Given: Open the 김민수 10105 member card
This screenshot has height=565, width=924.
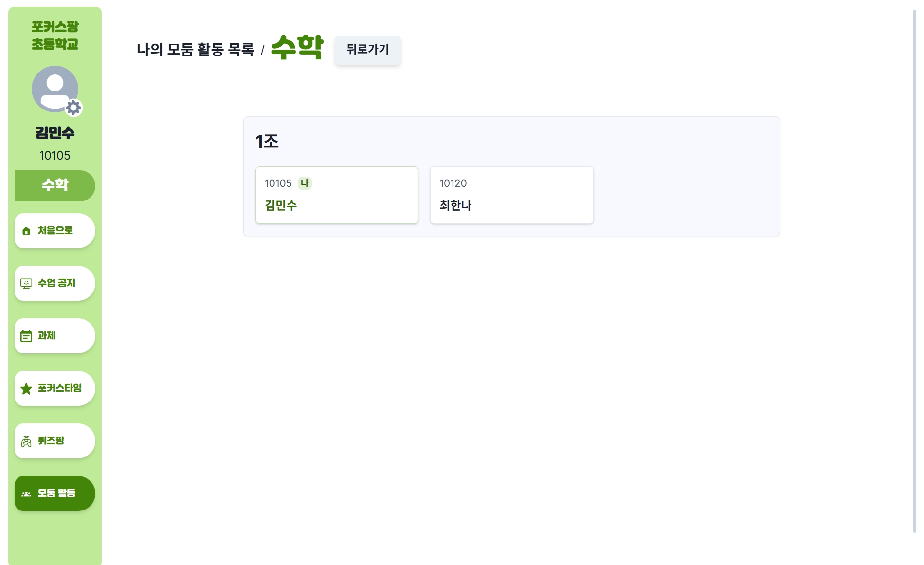Looking at the screenshot, I should click(x=337, y=195).
